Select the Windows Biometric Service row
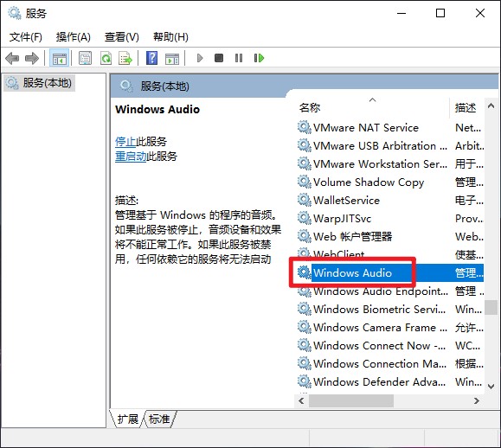This screenshot has height=448, width=501. click(389, 309)
